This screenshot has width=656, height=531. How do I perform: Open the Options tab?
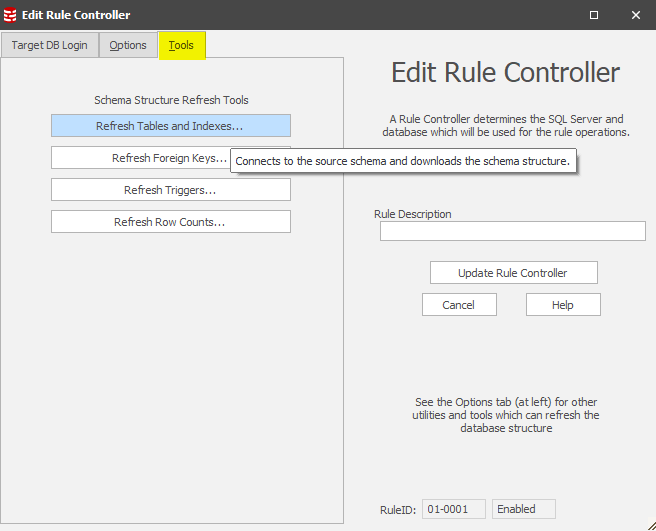(x=128, y=45)
